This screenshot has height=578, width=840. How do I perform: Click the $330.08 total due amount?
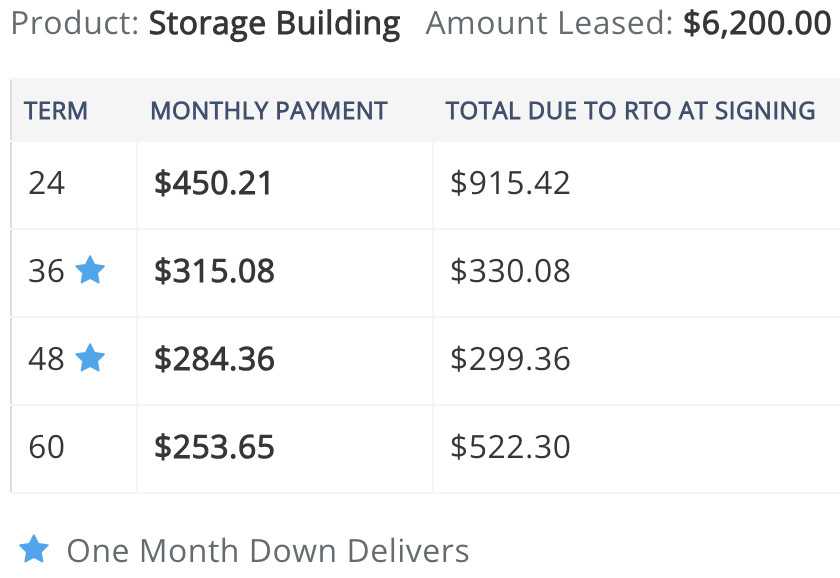[x=510, y=271]
